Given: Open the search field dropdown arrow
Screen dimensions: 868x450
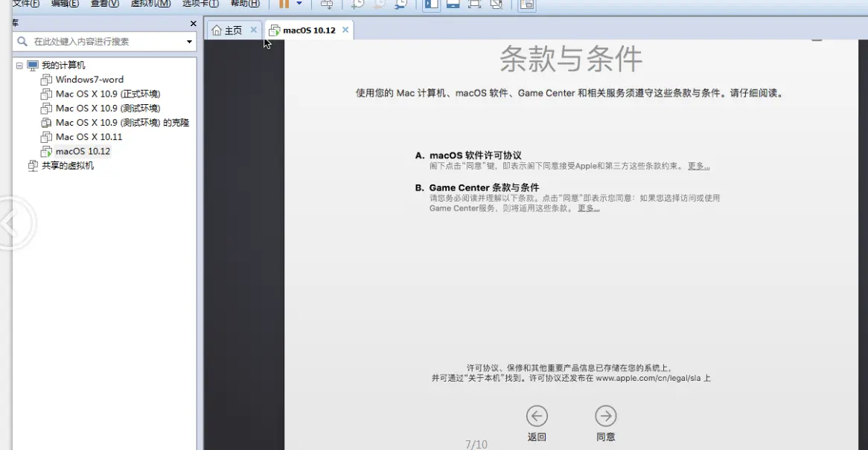Looking at the screenshot, I should pos(189,42).
